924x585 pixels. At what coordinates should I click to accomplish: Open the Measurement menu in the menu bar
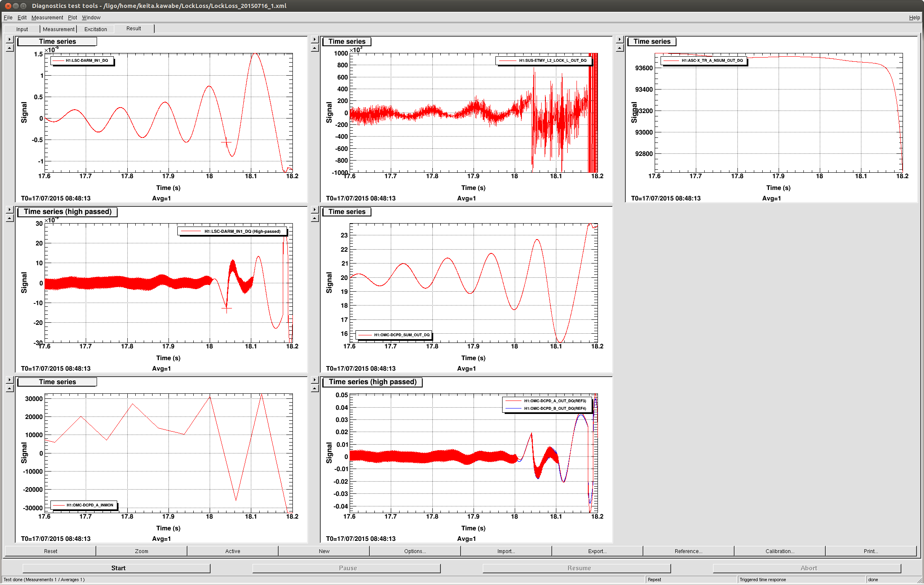coord(47,17)
